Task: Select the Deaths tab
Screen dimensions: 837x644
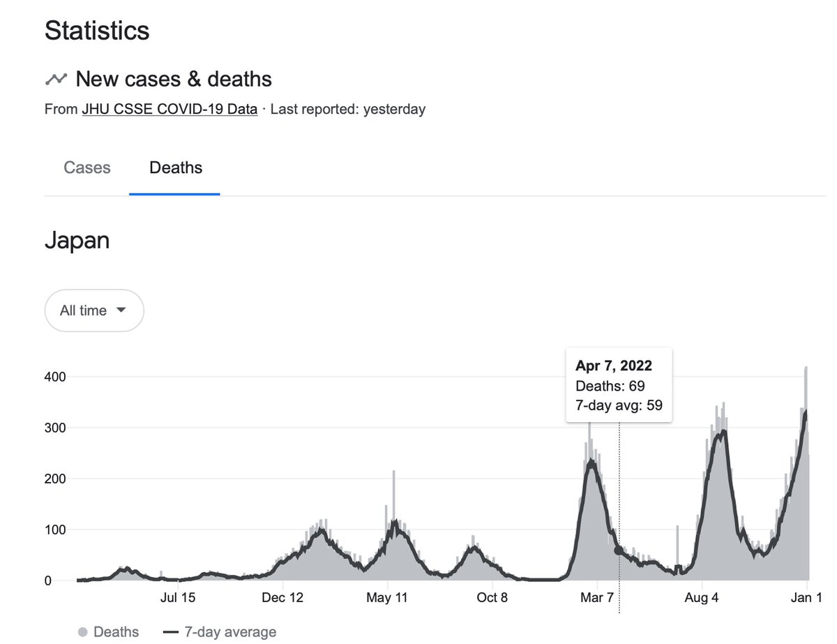Action: [176, 168]
